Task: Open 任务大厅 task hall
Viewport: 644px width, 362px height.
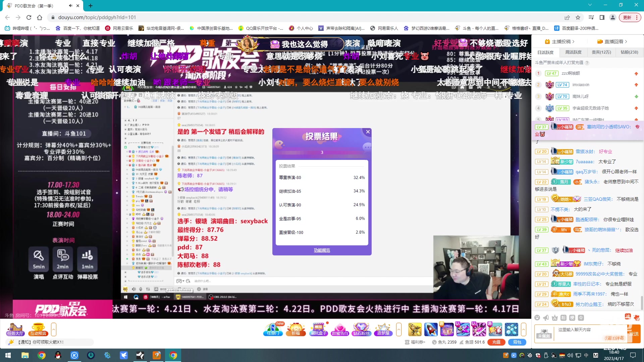Action: pos(15,329)
